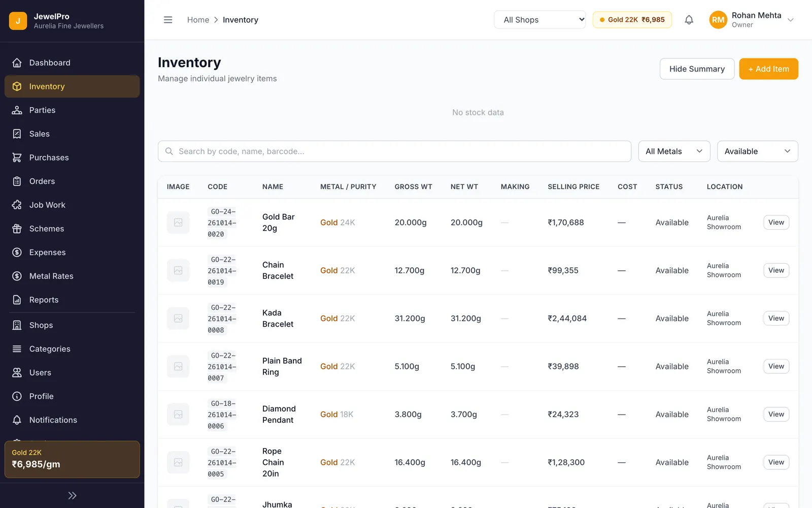Screen dimensions: 812x508
Task: Click the Schemes gift icon
Action: click(x=17, y=229)
